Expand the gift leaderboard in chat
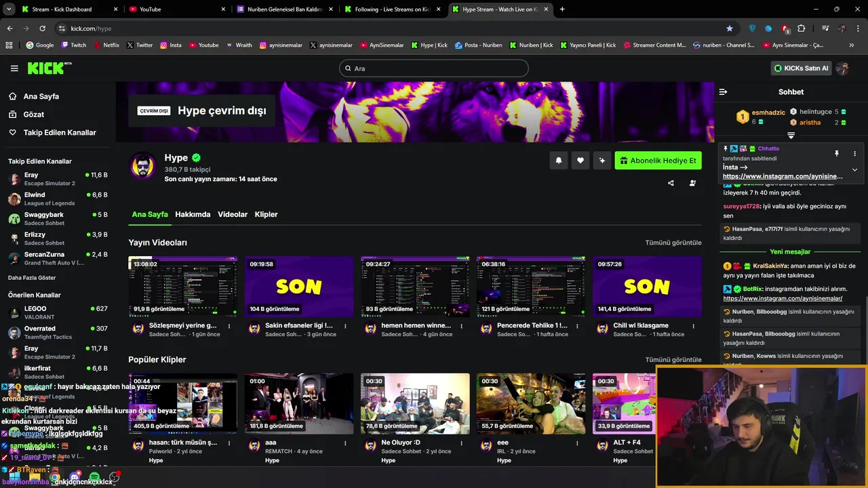The height and width of the screenshot is (488, 868). 791,136
